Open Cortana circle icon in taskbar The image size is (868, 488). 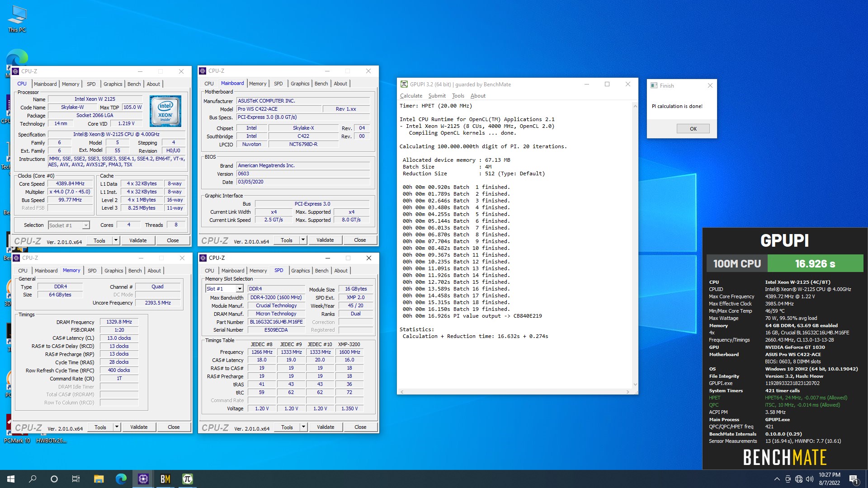(x=54, y=479)
